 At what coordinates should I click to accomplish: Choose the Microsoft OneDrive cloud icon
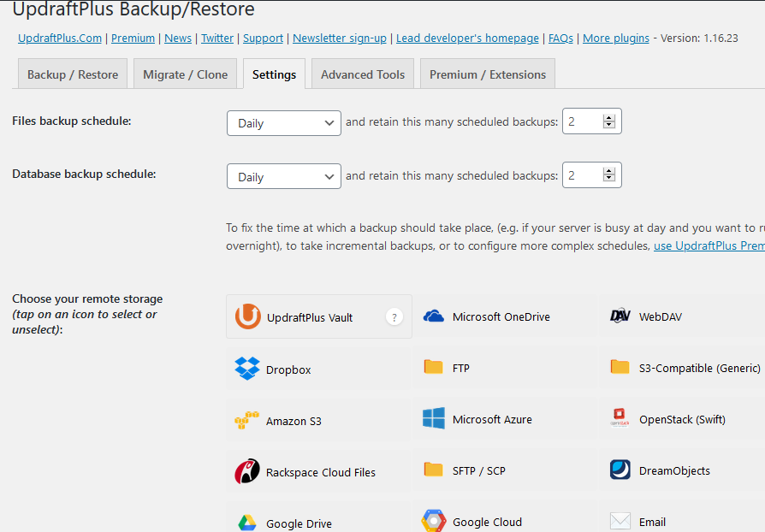[433, 316]
